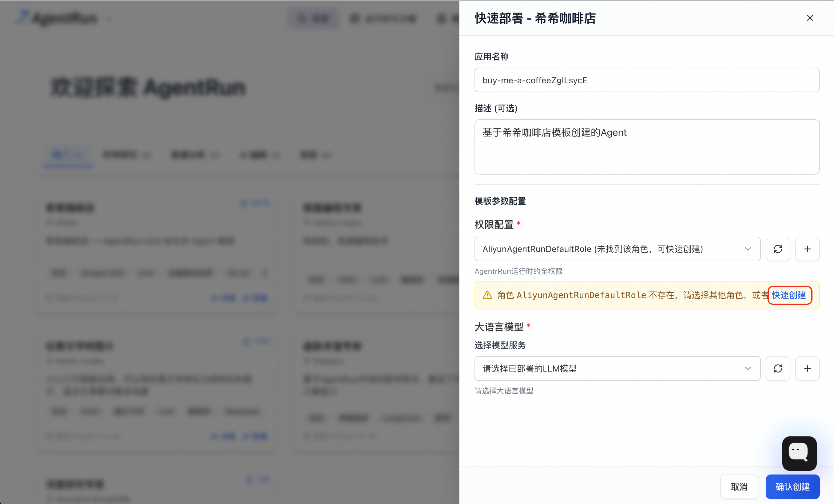Click the AgentRun logo in the header
Viewport: 834px width, 504px height.
pos(58,18)
